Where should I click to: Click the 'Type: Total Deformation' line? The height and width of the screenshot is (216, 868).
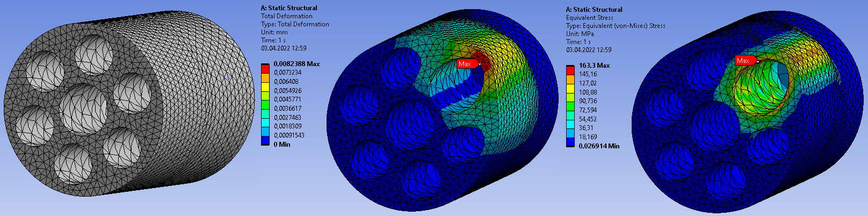(x=295, y=24)
